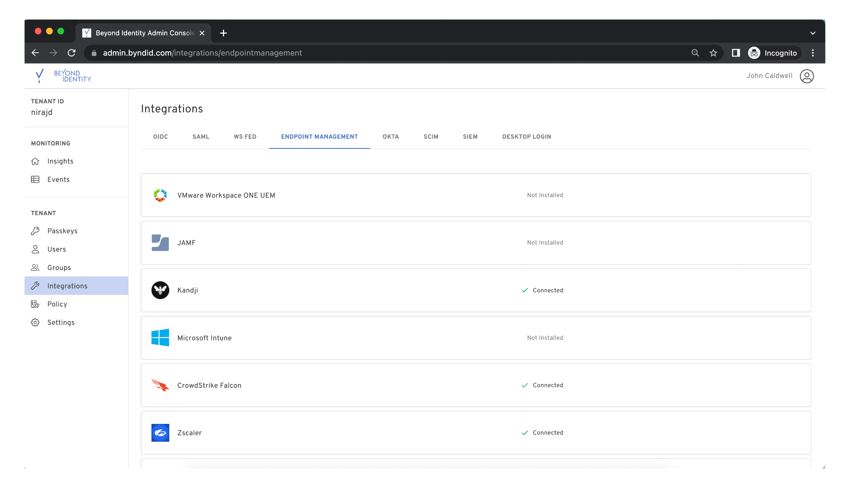Switch to the OIDC tab
This screenshot has height=488, width=868.
[x=160, y=137]
